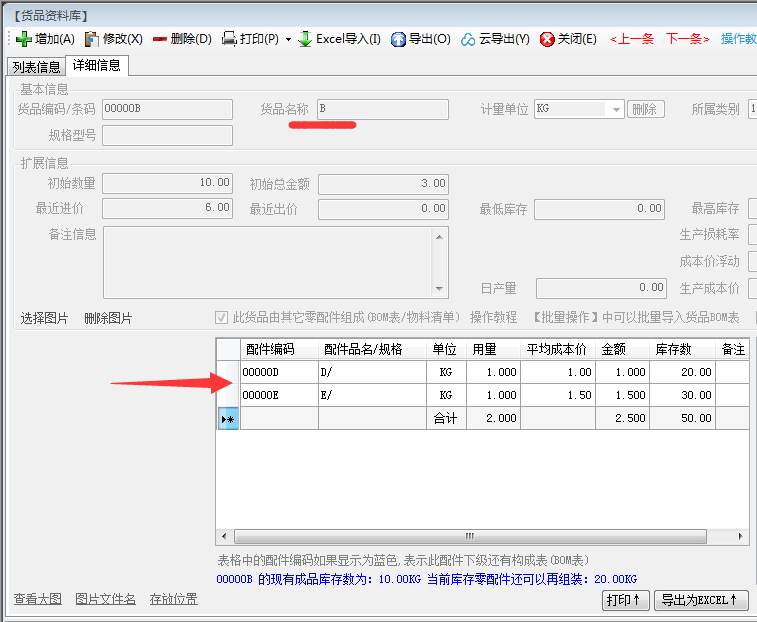Click the 货品名称 input field
This screenshot has height=622, width=757.
(x=382, y=109)
